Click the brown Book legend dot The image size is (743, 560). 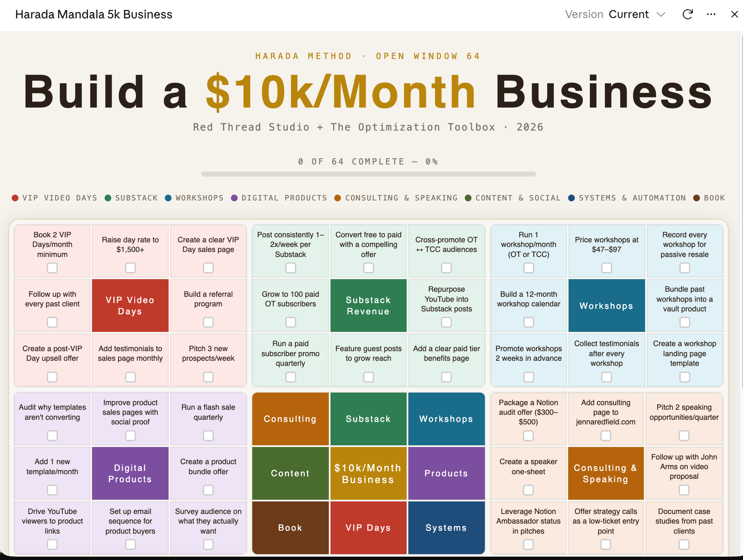[x=697, y=198]
